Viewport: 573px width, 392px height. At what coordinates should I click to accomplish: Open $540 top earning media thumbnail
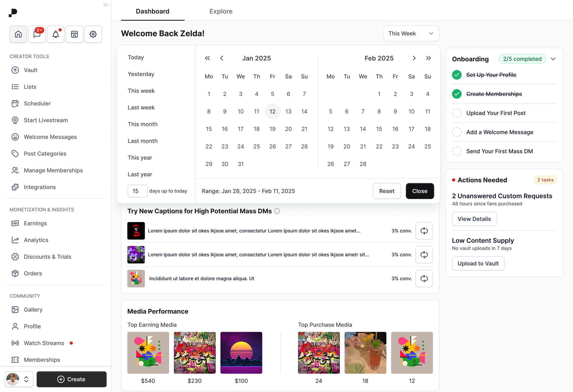click(x=148, y=353)
